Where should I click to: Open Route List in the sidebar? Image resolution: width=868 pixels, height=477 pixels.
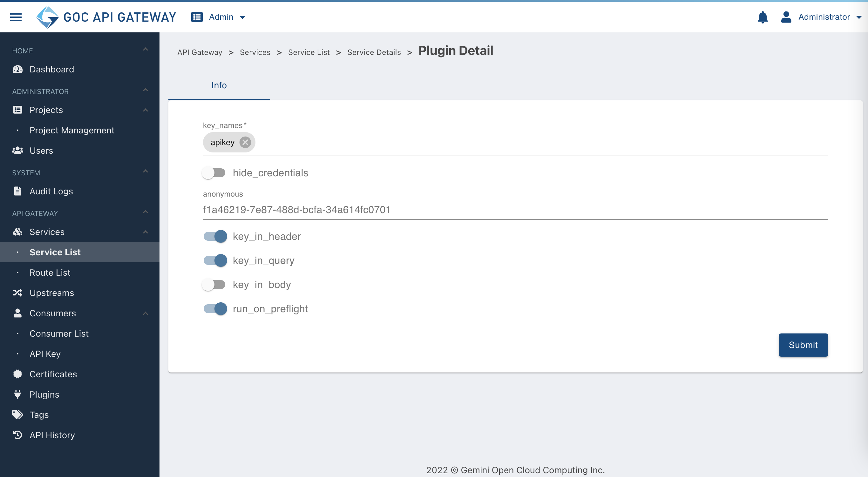click(x=50, y=272)
